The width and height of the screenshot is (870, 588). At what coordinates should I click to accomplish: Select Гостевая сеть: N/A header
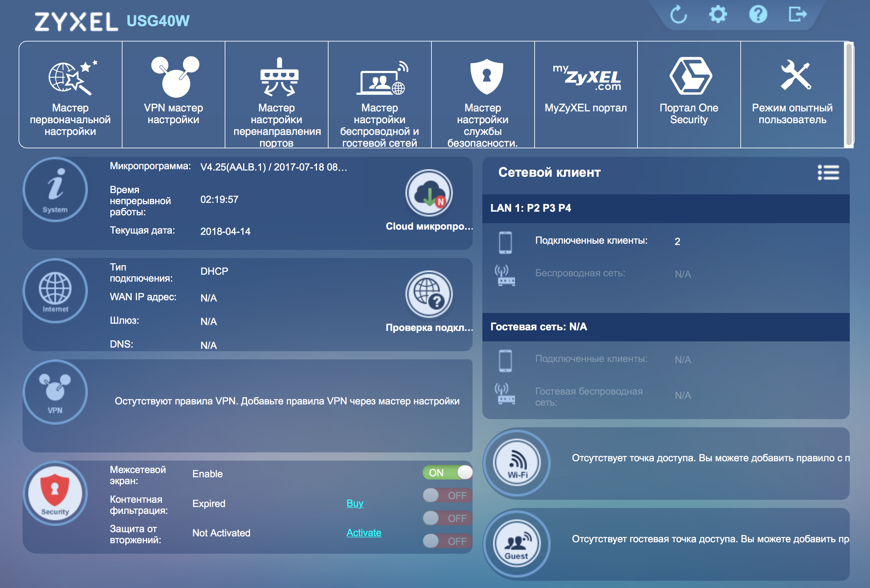click(666, 327)
